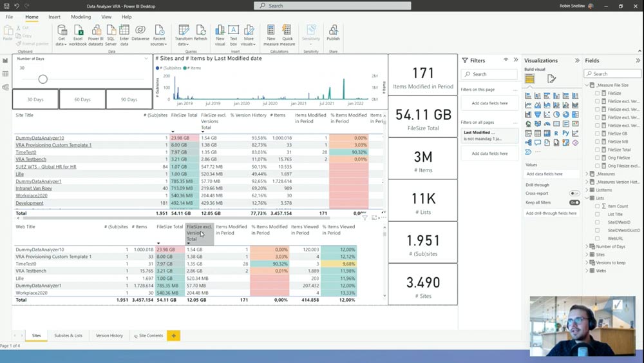Image resolution: width=644 pixels, height=363 pixels.
Task: Choose the Python visual
Action: pyautogui.click(x=565, y=133)
